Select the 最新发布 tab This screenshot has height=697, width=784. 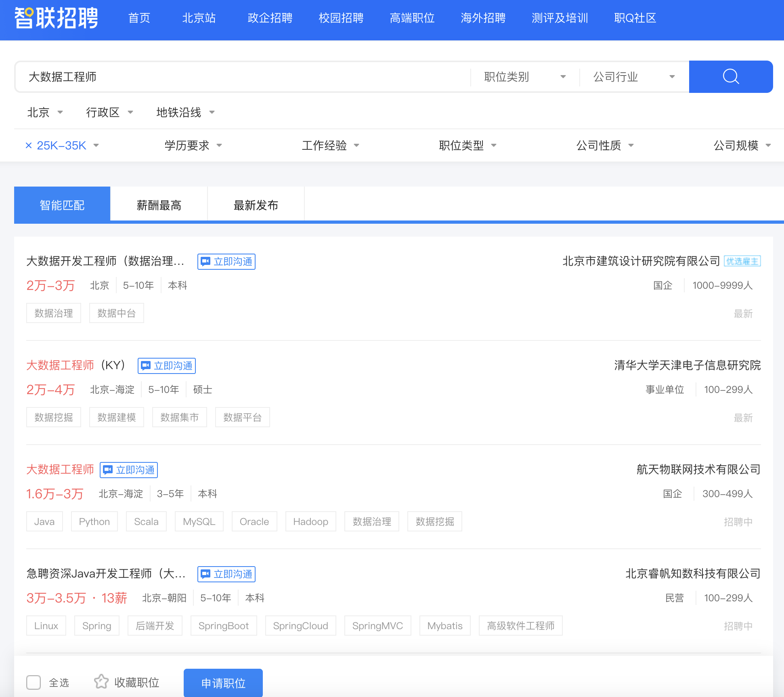(x=256, y=205)
